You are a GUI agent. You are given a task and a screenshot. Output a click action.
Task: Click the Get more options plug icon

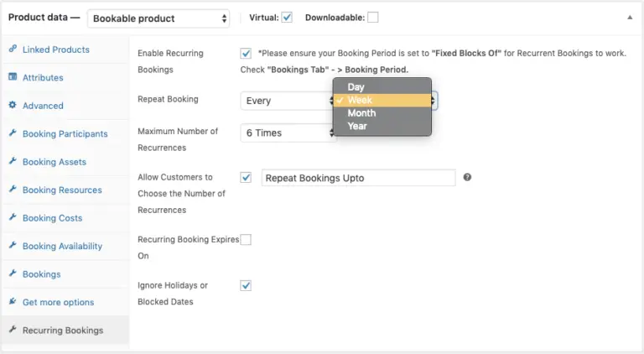[x=13, y=302]
